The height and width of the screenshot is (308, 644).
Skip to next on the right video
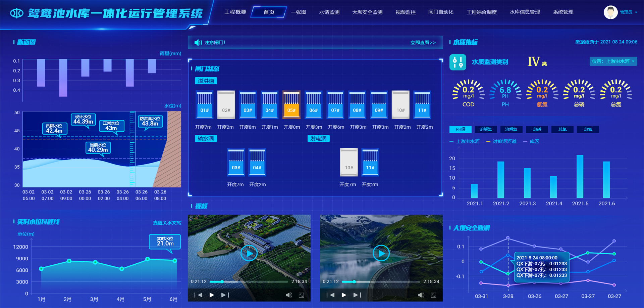point(357,295)
